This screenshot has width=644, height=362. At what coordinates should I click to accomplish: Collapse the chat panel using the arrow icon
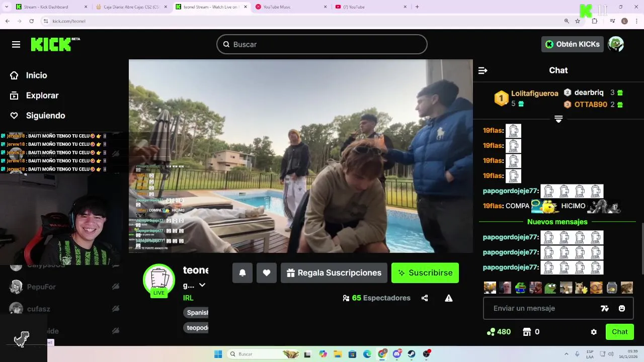(x=482, y=70)
